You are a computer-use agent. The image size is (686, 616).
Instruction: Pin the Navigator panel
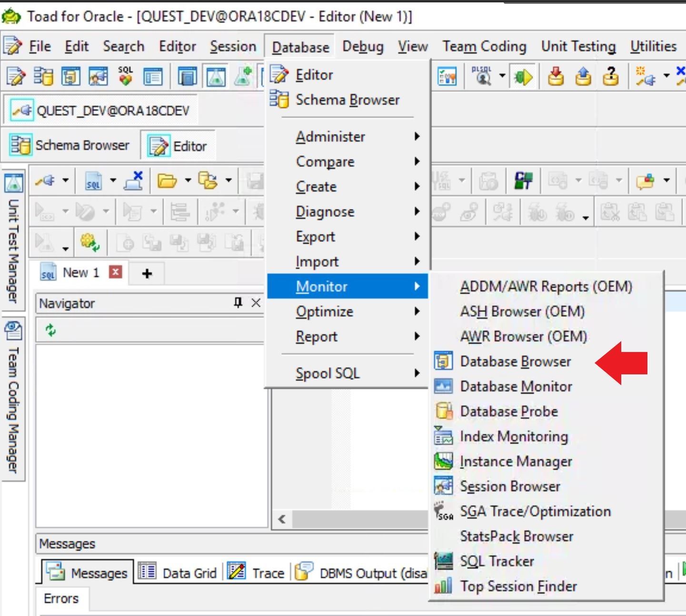[238, 303]
